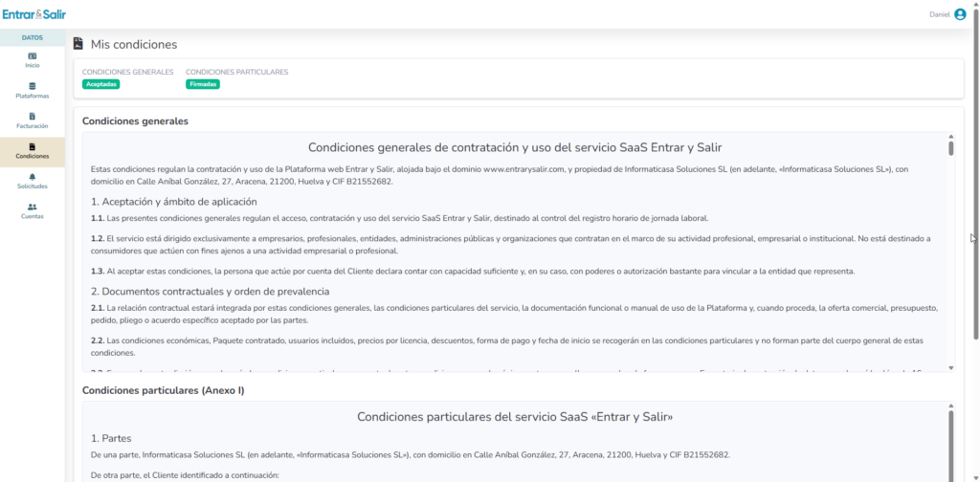Click the Condiciones particulares (Anexo I) heading

coord(163,391)
